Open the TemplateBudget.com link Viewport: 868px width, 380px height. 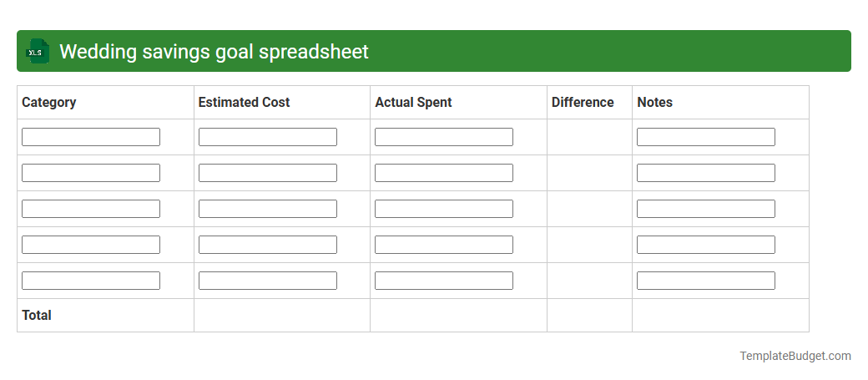point(795,356)
